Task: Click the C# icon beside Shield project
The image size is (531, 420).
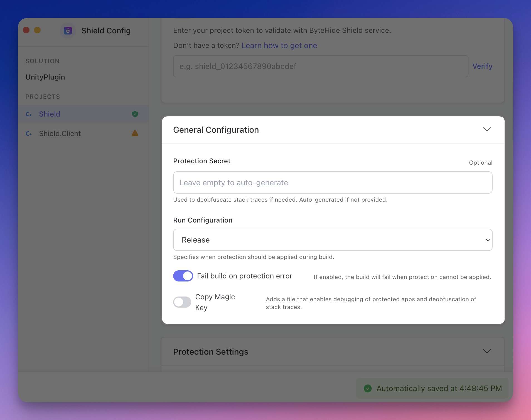Action: click(29, 114)
